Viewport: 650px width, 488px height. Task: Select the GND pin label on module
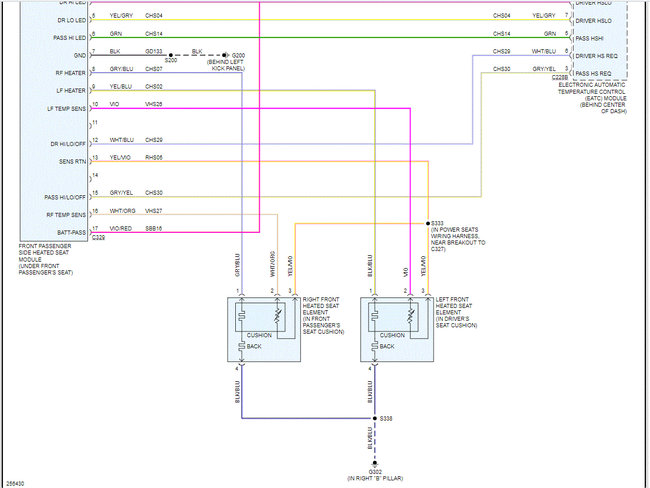(80, 55)
